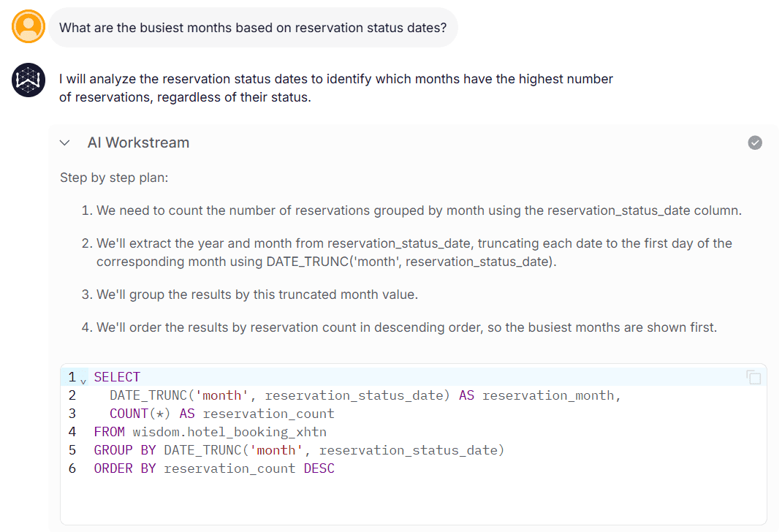Click line number 6 in code gutter
The height and width of the screenshot is (532, 782).
(72, 468)
